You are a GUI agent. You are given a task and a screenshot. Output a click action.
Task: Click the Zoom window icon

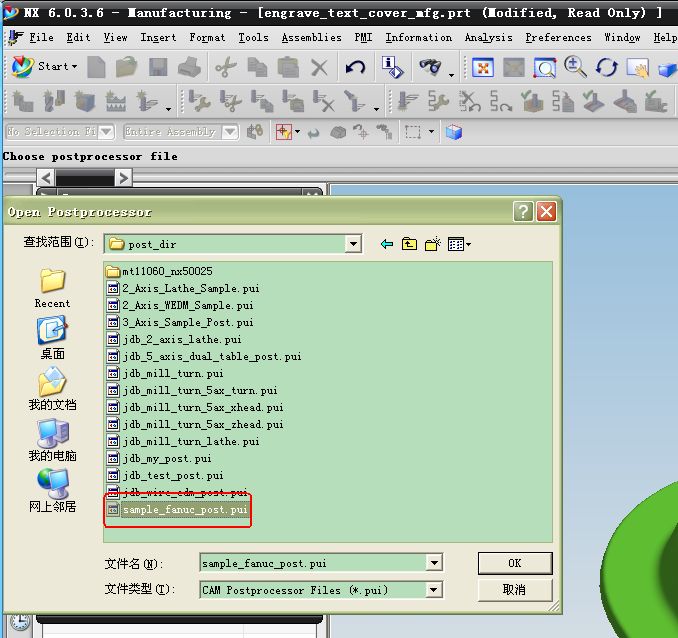coord(544,67)
